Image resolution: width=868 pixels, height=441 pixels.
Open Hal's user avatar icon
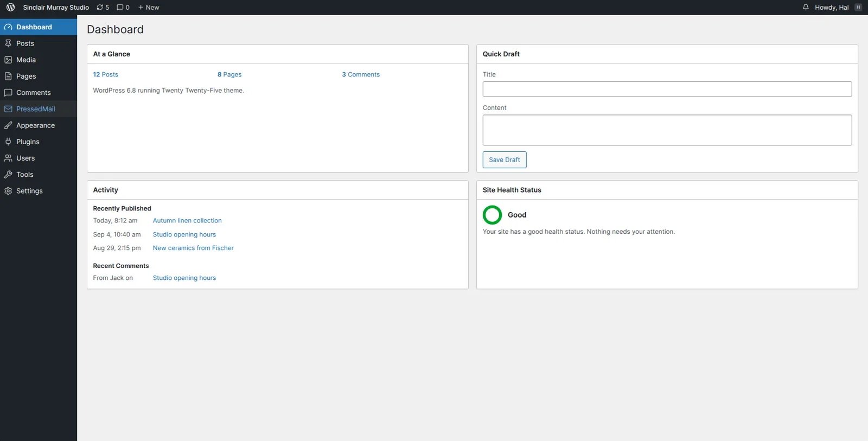click(858, 8)
